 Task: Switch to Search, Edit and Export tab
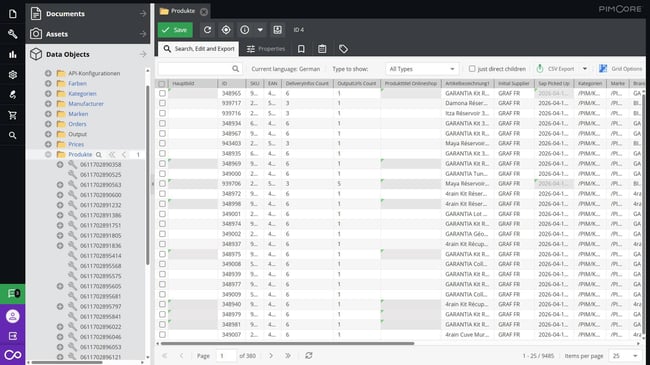click(x=199, y=49)
